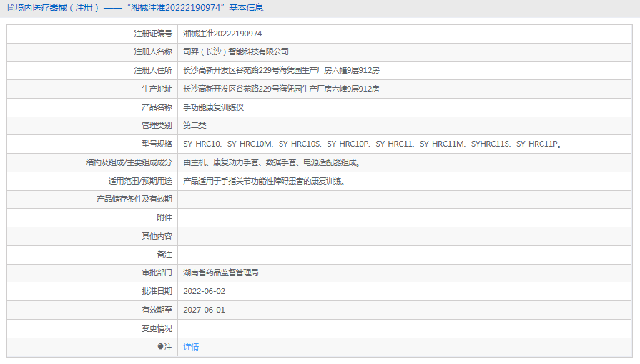Select expiry date 2027-06-01

pos(204,310)
